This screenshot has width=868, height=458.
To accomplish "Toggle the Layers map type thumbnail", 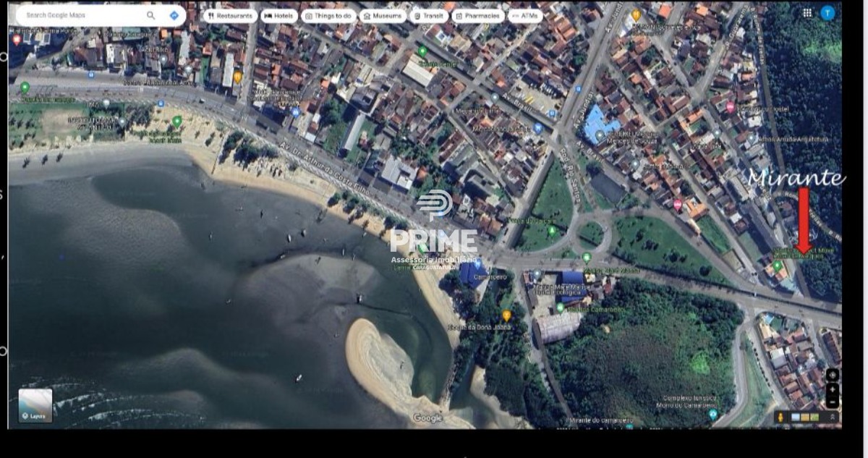I will 35,405.
